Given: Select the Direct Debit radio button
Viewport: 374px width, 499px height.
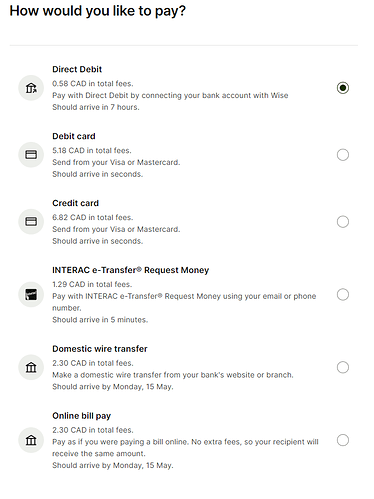Looking at the screenshot, I should 343,88.
